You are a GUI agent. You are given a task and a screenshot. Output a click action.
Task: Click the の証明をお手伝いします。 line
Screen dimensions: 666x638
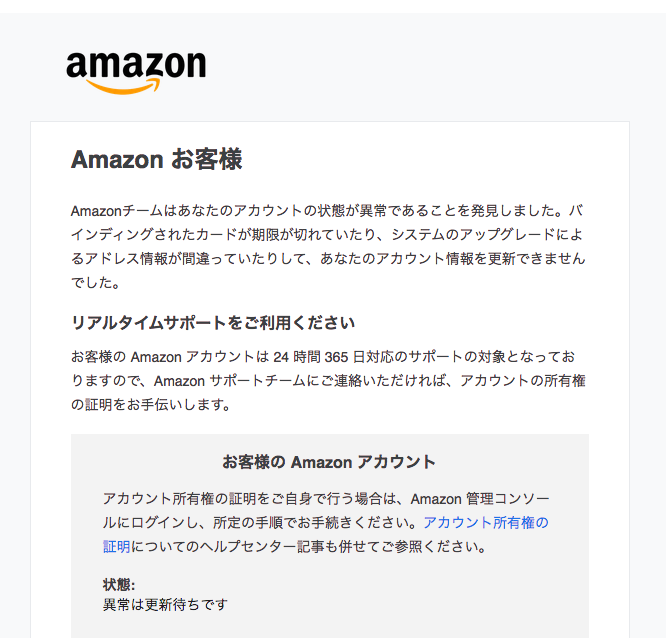pos(151,405)
